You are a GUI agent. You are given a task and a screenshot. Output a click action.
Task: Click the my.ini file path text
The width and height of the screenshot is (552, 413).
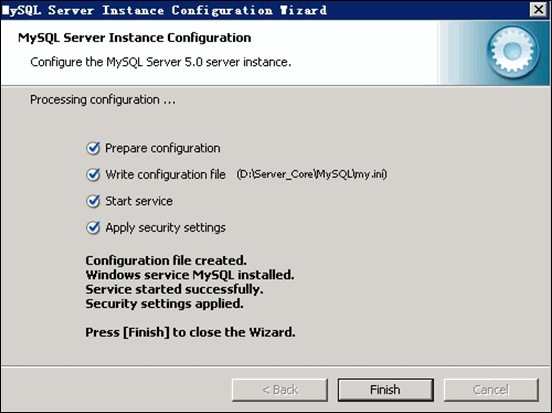click(312, 174)
